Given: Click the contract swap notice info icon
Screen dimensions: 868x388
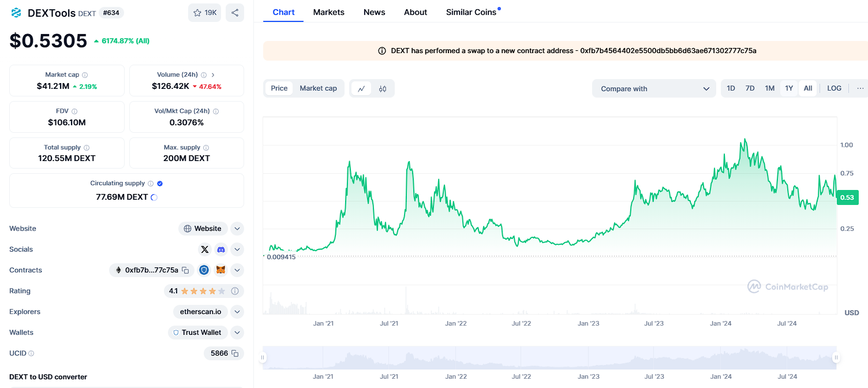Looking at the screenshot, I should 382,51.
